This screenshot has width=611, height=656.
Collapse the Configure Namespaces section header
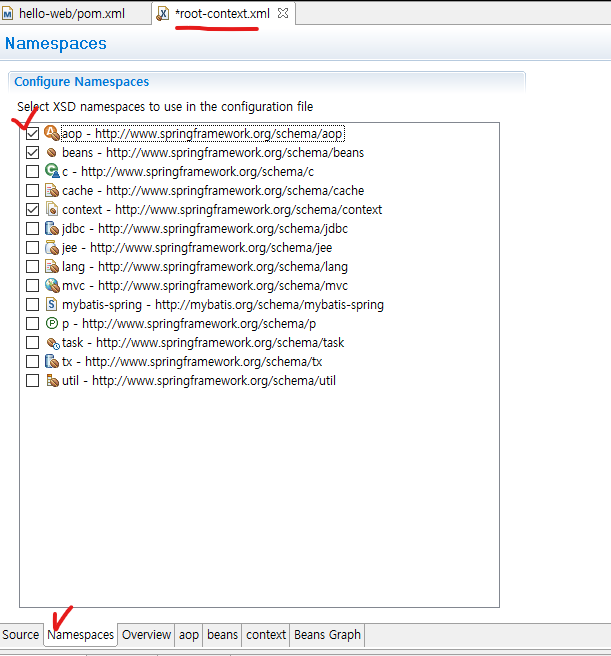[81, 82]
